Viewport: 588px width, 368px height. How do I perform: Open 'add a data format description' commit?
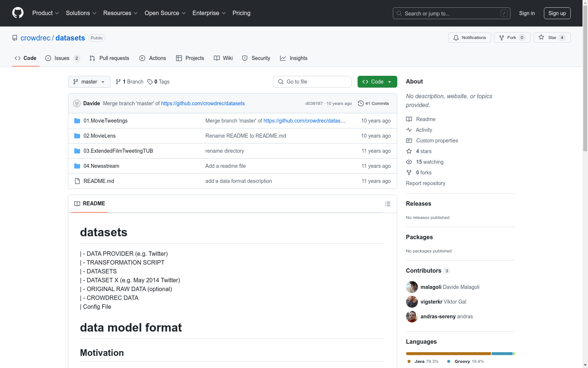239,181
